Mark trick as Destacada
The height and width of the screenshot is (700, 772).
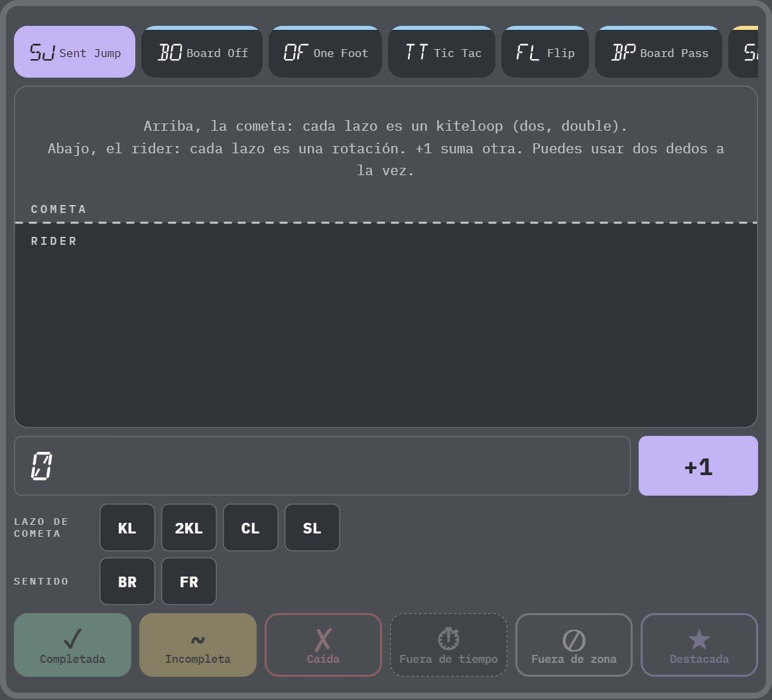pos(699,645)
